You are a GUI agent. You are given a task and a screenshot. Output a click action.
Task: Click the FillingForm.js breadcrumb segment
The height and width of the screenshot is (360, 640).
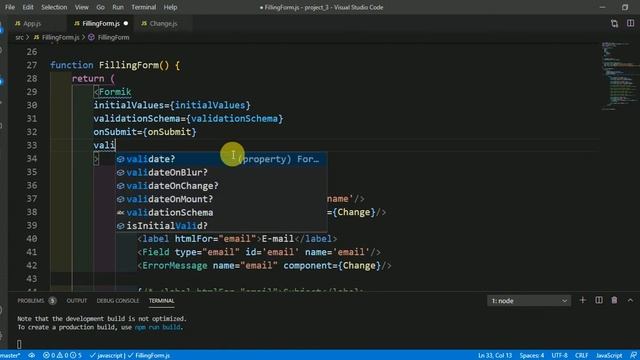(60, 37)
